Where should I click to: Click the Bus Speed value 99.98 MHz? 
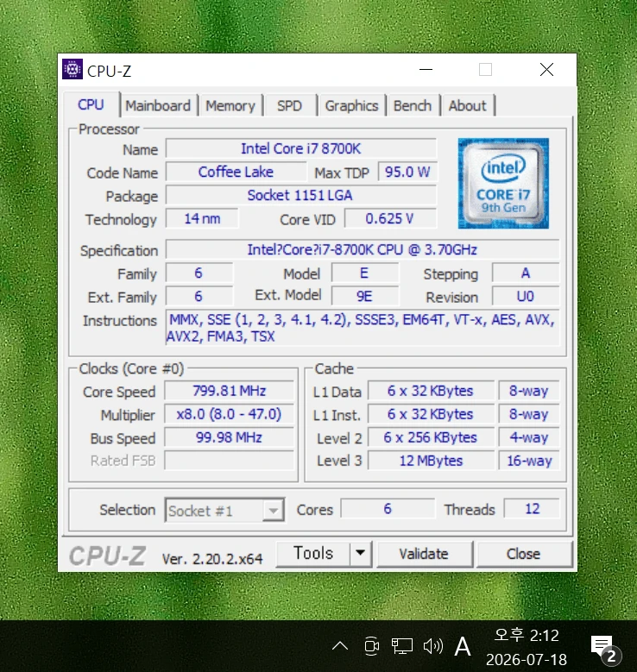click(229, 437)
